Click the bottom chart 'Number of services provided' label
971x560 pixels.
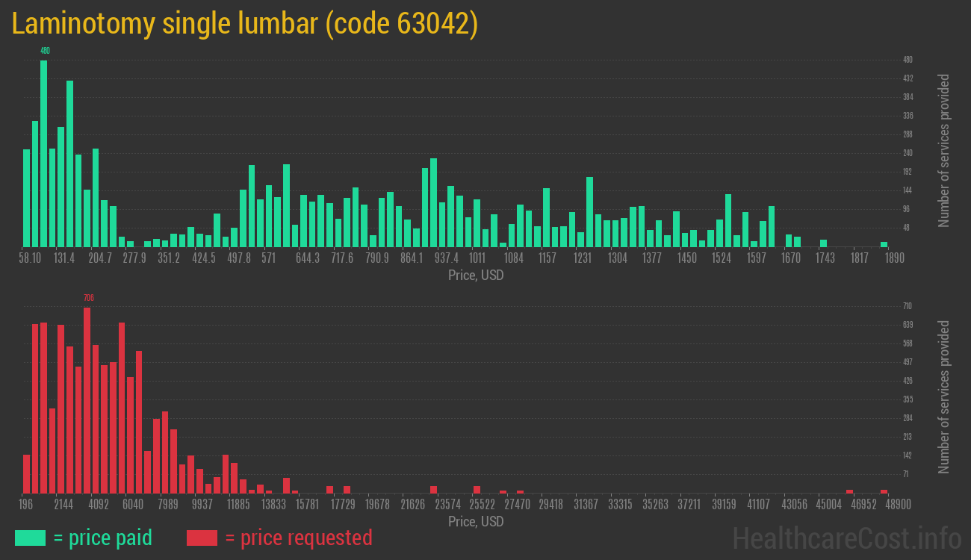pyautogui.click(x=944, y=397)
